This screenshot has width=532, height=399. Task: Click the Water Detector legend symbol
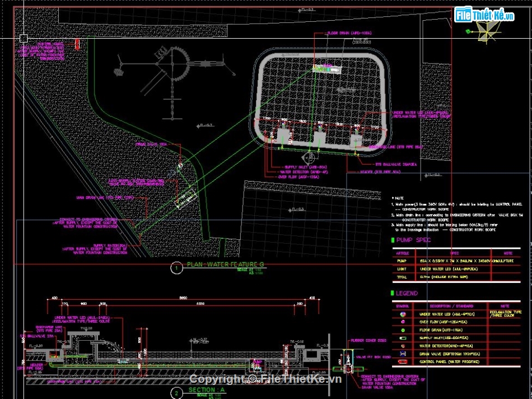pos(403,346)
